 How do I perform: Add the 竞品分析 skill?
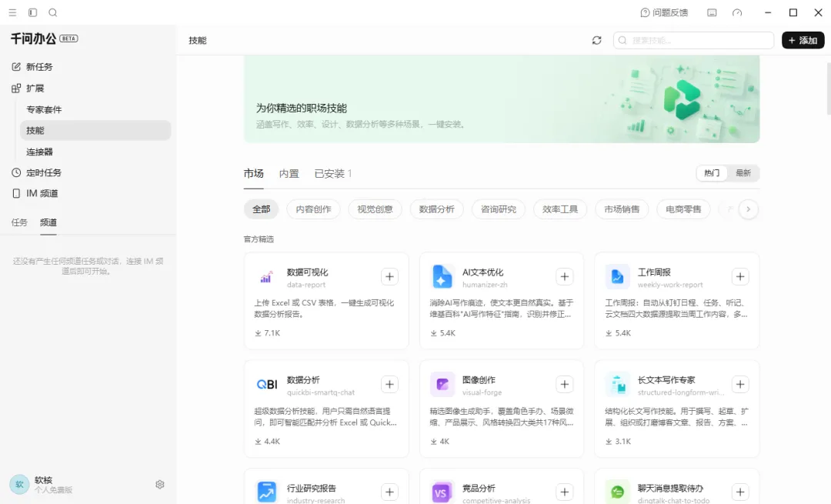(x=565, y=492)
